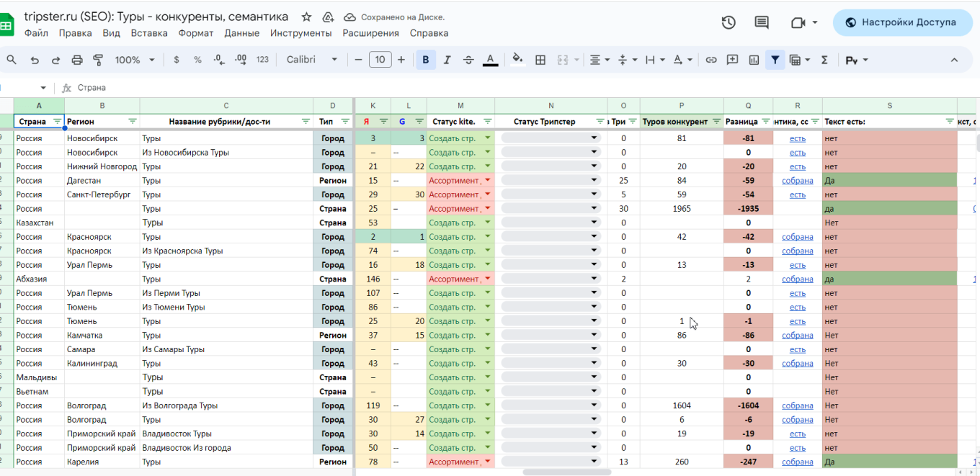
Task: Open the Расширения menu
Action: (370, 33)
